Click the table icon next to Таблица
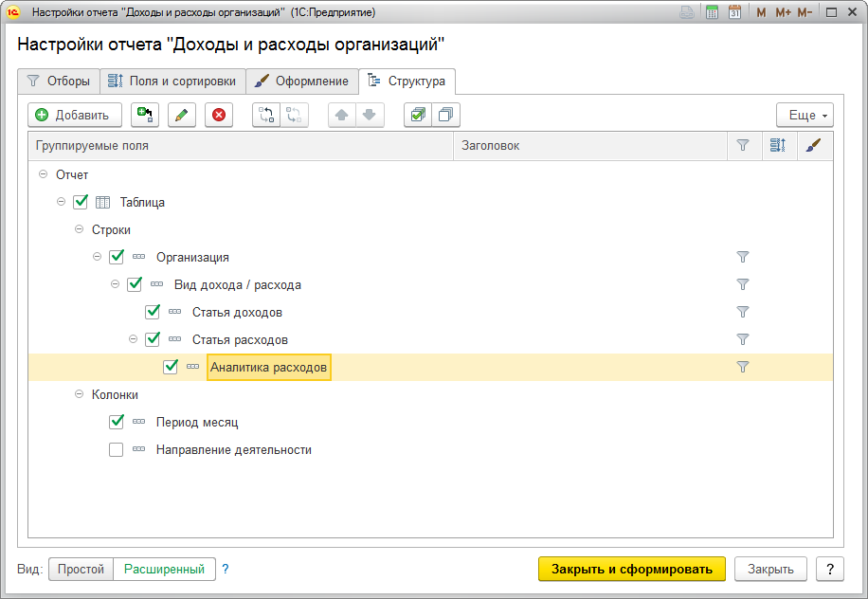The width and height of the screenshot is (868, 599). tap(102, 202)
